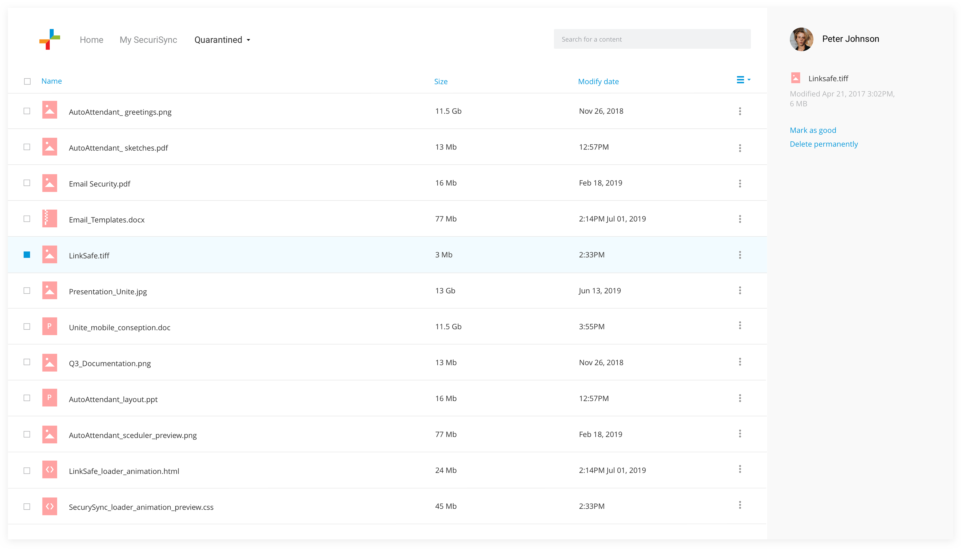This screenshot has height=560, width=972.
Task: Open more options for LinkSafe_loader_animation.html
Action: 740,469
